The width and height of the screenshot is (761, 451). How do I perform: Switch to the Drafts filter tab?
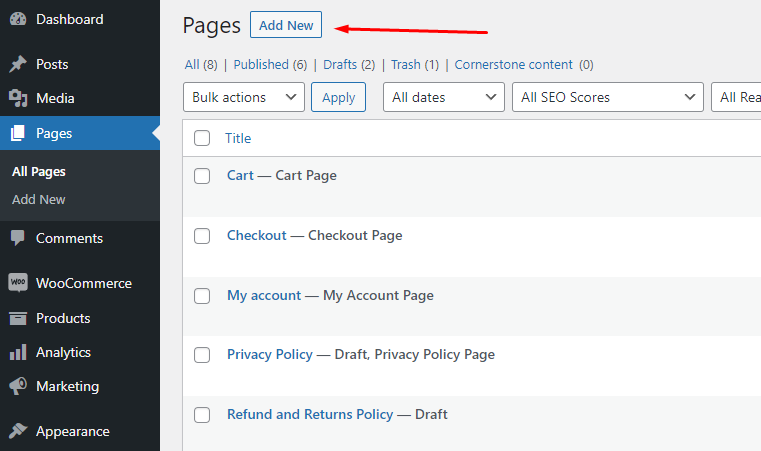[349, 65]
